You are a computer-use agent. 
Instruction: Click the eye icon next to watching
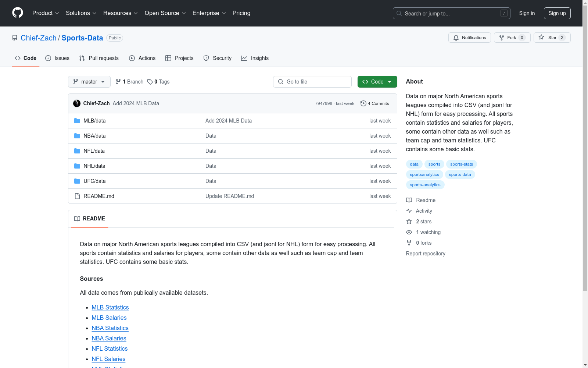[409, 232]
